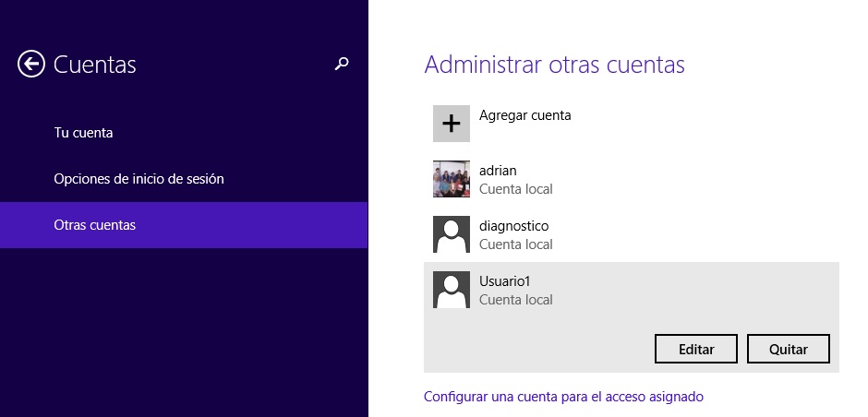Open the Tu cuenta section
The height and width of the screenshot is (417, 868).
pyautogui.click(x=83, y=133)
